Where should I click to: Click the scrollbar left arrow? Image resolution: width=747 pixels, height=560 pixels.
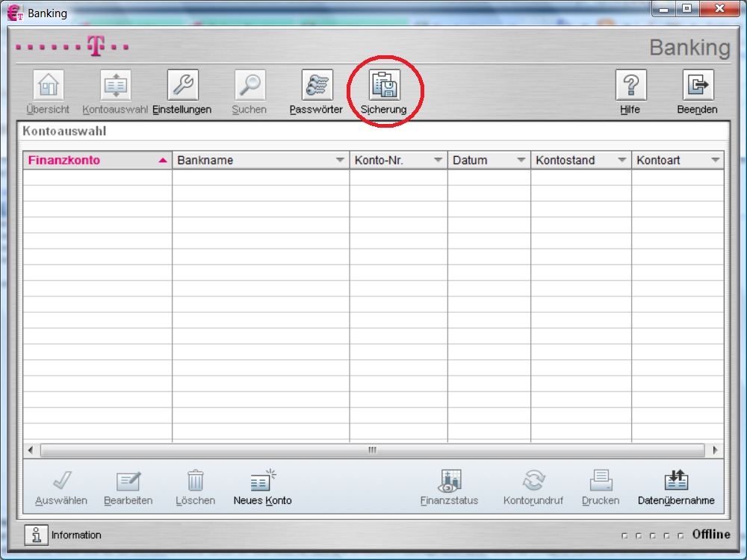point(31,450)
